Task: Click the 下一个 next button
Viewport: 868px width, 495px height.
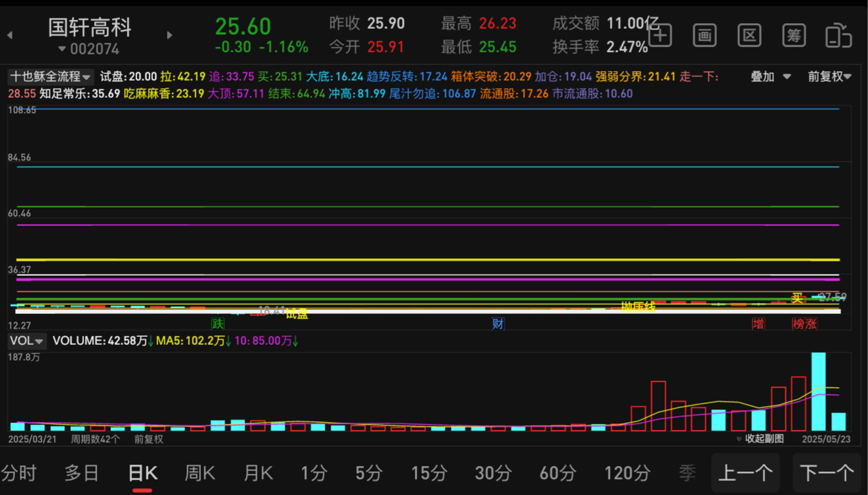Action: 827,473
